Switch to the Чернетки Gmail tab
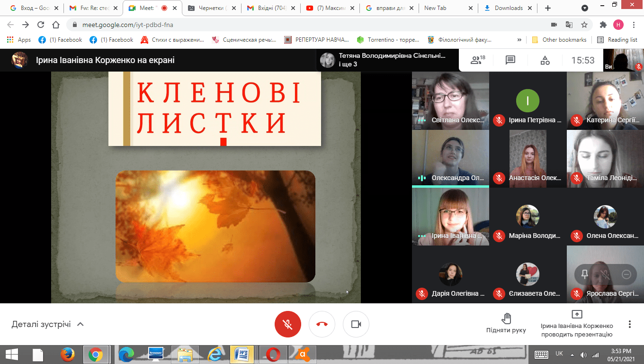 (x=212, y=8)
